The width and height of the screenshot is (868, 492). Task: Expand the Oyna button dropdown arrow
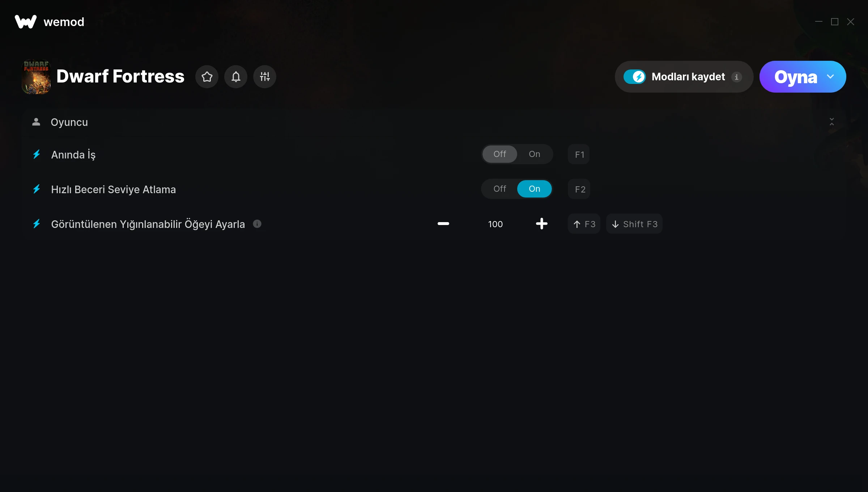tap(831, 77)
